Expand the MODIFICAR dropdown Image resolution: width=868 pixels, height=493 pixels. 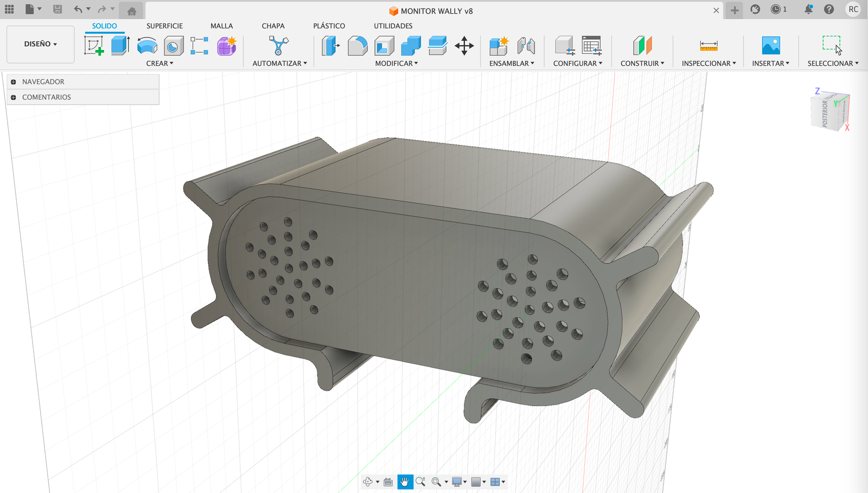tap(397, 64)
